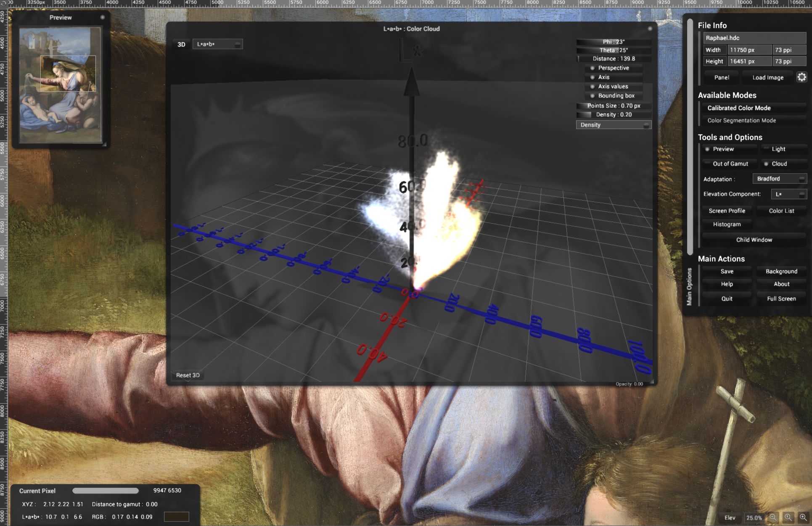
Task: Select Calibrated Color Mode
Action: (x=739, y=108)
